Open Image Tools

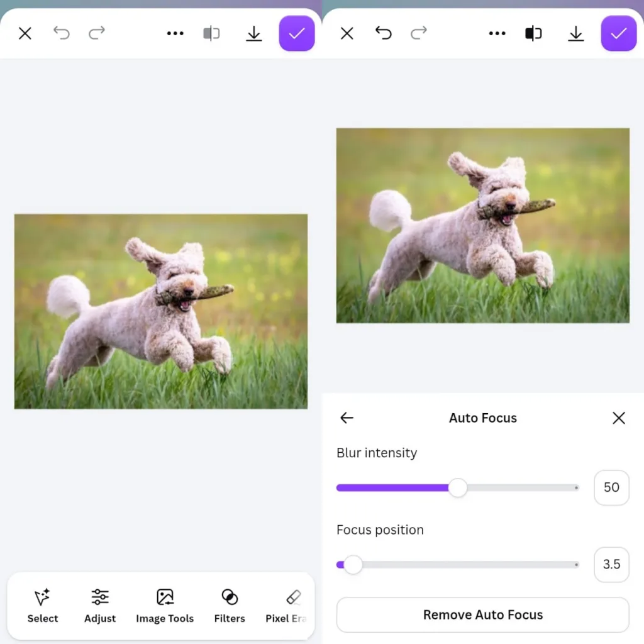[165, 606]
